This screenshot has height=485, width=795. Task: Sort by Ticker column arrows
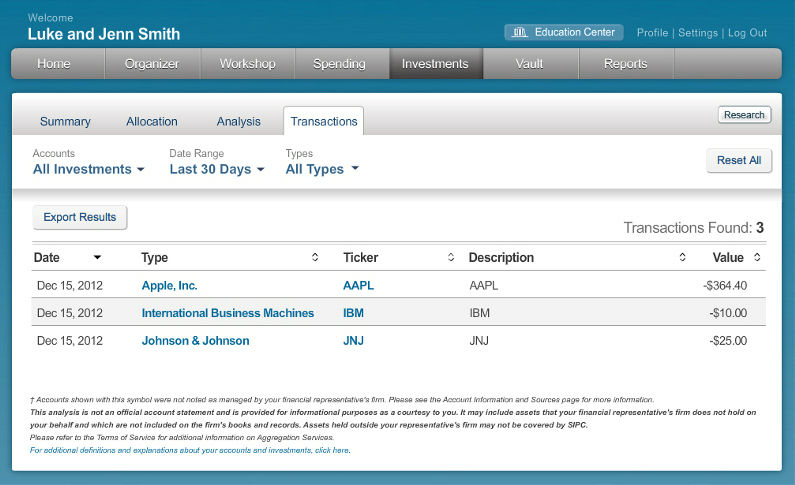coord(451,257)
